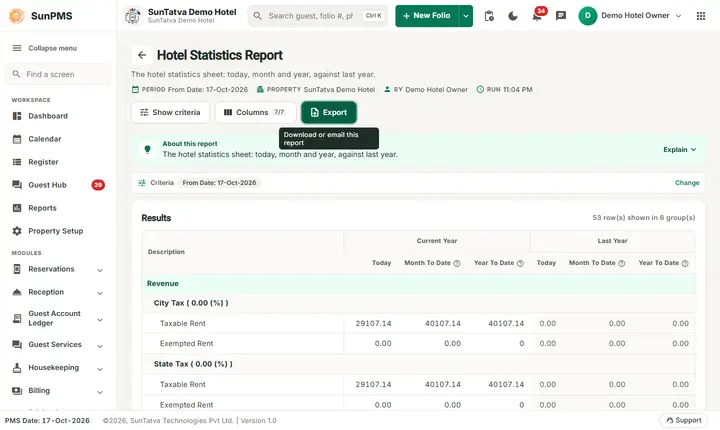The width and height of the screenshot is (720, 430).
Task: Click the 53 row(s) shown in 6 group(s) text
Action: 644,217
